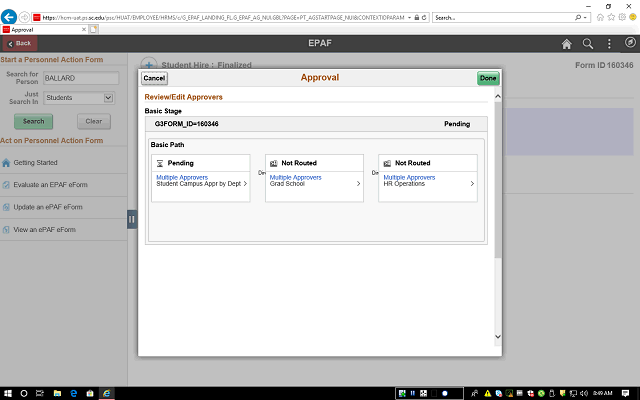The height and width of the screenshot is (400, 640).
Task: Open the EPAF Home icon
Action: coord(567,44)
